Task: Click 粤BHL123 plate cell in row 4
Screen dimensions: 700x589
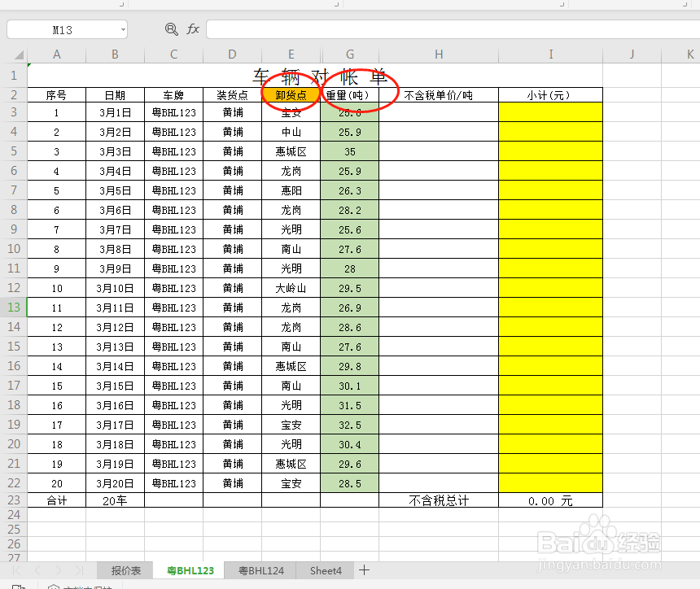Action: [x=173, y=132]
